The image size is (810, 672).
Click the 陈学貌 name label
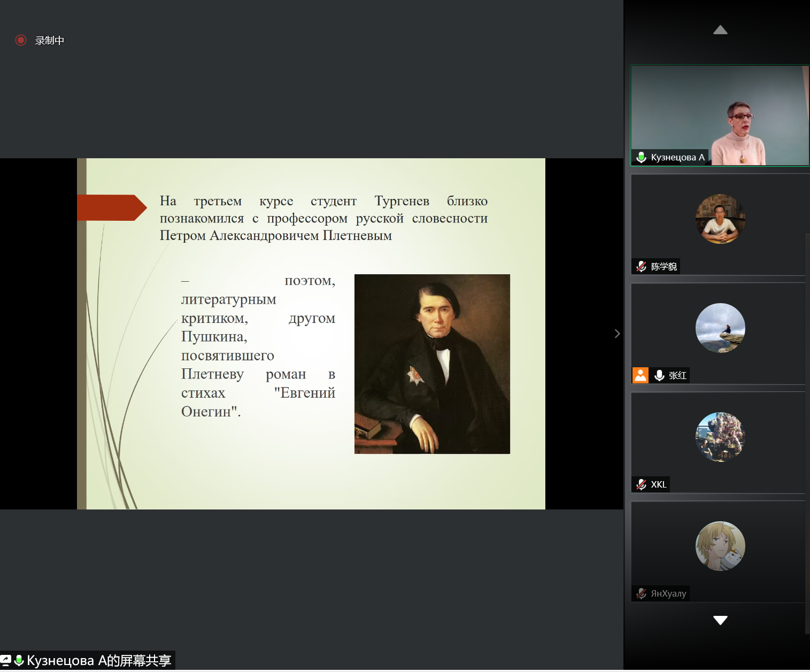pos(664,266)
